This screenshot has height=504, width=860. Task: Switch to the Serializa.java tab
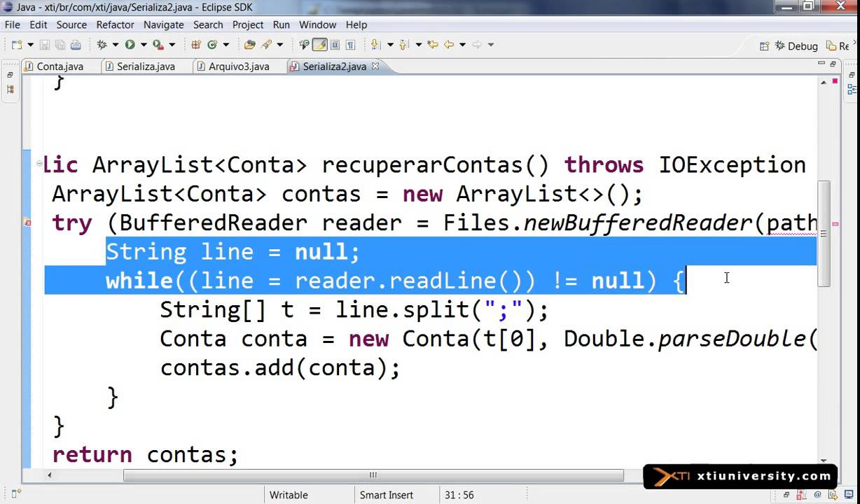point(139,66)
